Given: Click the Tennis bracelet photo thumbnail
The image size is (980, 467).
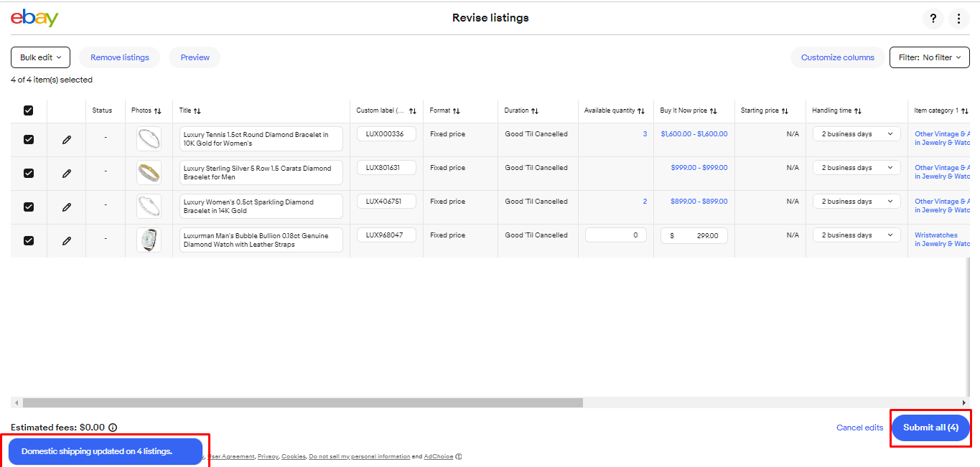Looking at the screenshot, I should [149, 139].
